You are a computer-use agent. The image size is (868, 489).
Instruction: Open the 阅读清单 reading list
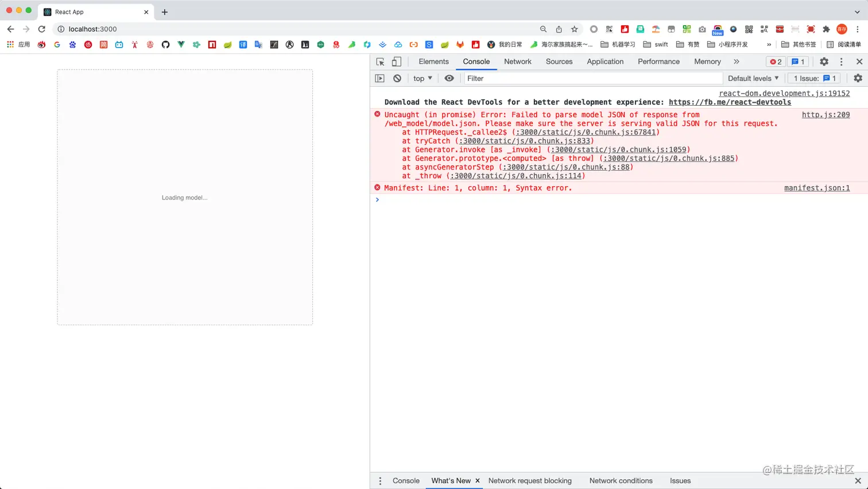click(x=844, y=44)
